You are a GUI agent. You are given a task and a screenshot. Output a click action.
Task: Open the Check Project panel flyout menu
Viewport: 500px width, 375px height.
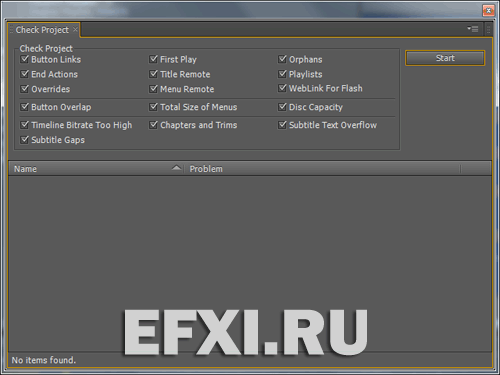(473, 29)
